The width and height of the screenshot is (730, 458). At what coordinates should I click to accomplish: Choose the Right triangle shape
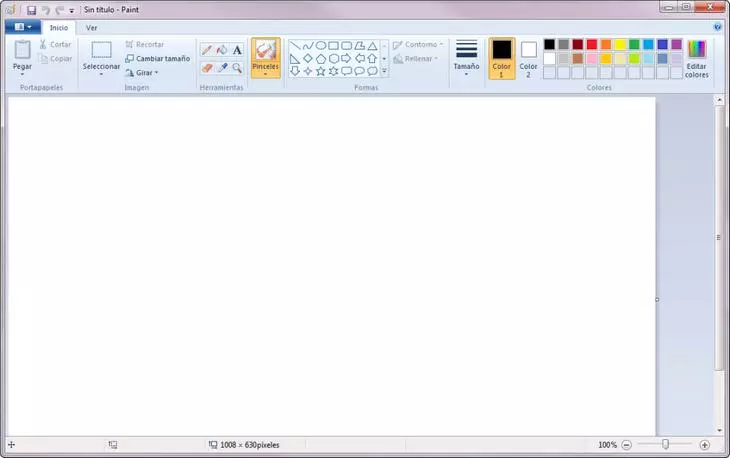pos(295,59)
